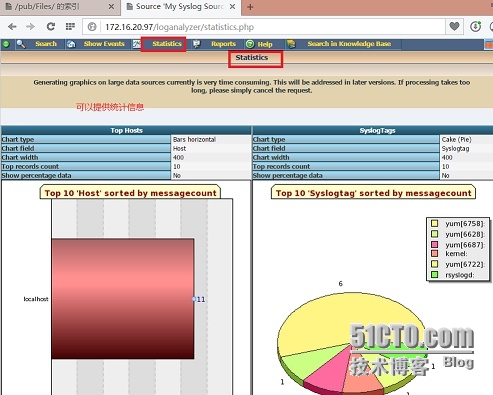Open the Show Events menu item
Viewport: 493px width, 395px height.
[x=104, y=44]
